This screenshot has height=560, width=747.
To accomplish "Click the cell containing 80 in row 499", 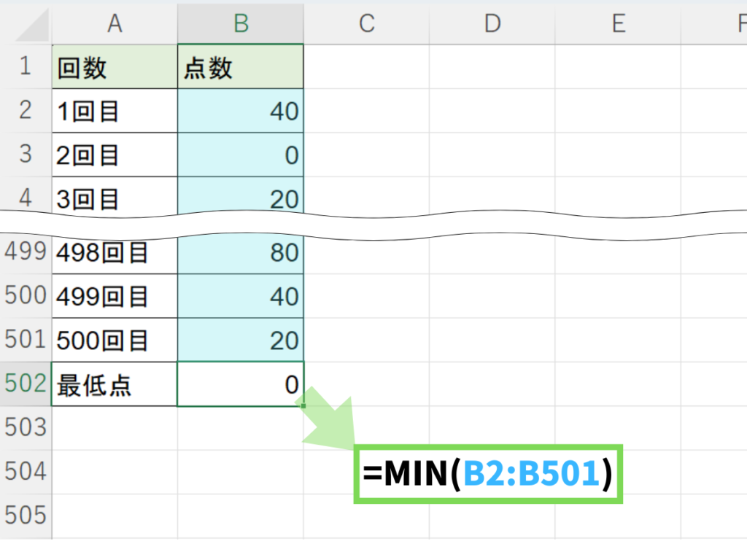I will [x=241, y=253].
